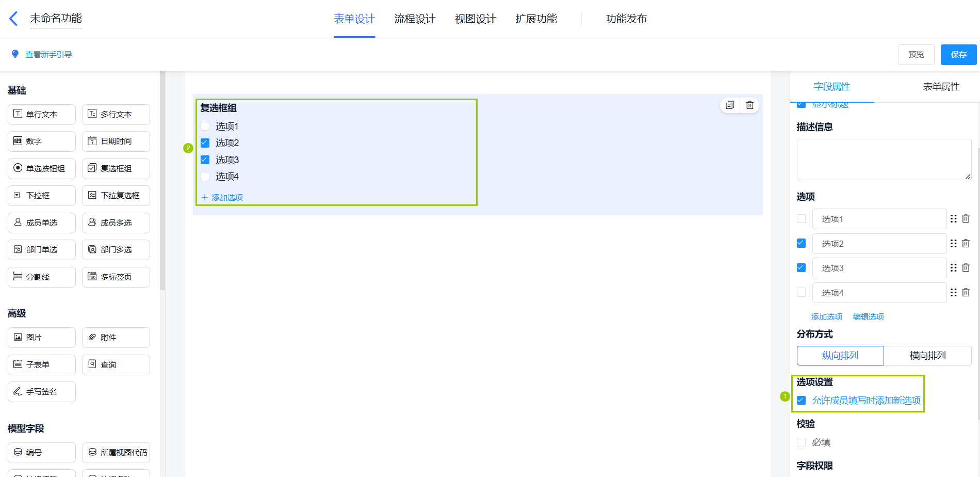Click the 选项1 name input field
The width and height of the screenshot is (980, 477).
[879, 219]
